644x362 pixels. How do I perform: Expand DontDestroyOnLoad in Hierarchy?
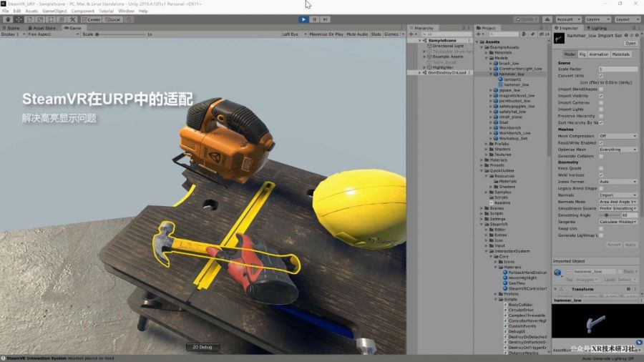coord(420,73)
